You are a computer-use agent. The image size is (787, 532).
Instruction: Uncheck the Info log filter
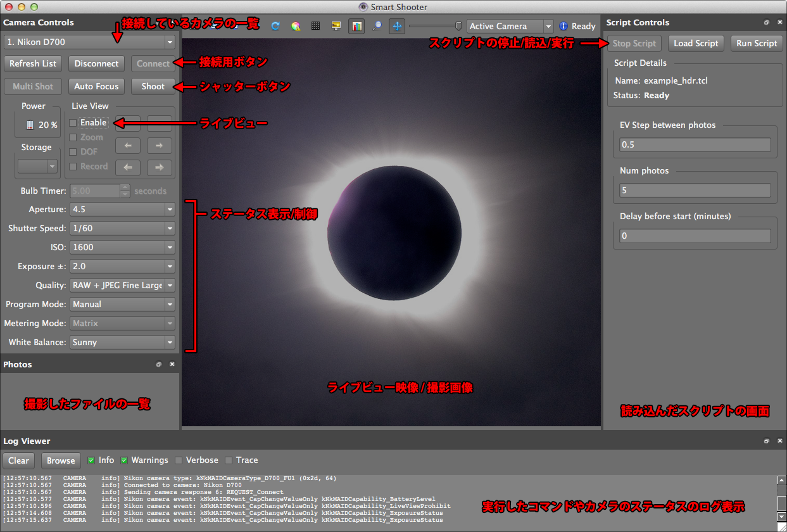(92, 460)
